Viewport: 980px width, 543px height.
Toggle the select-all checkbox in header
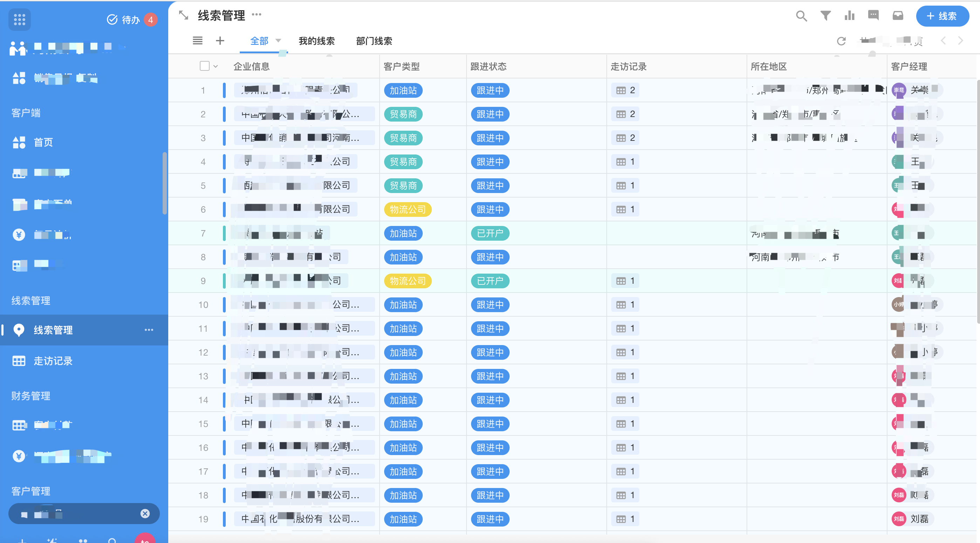point(205,66)
